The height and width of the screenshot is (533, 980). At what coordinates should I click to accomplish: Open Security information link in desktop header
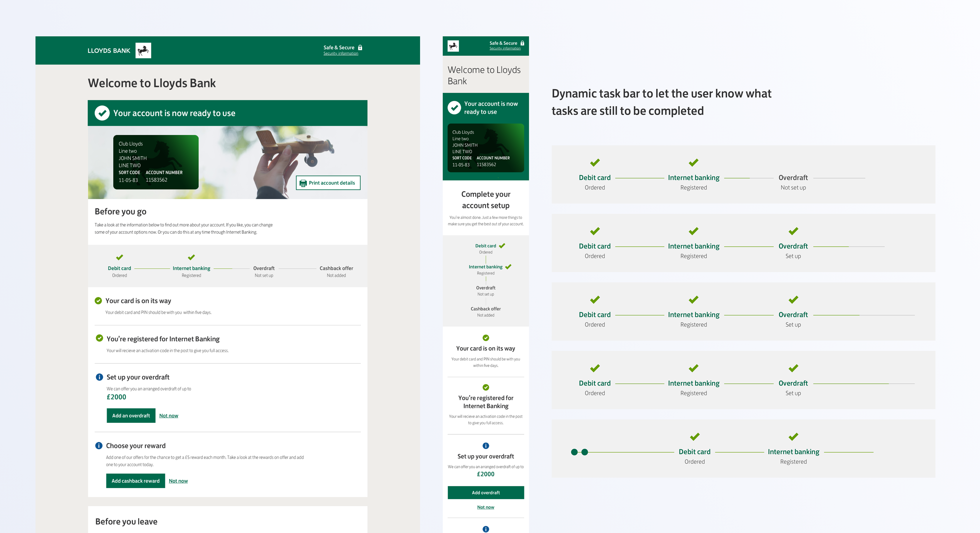pos(340,54)
